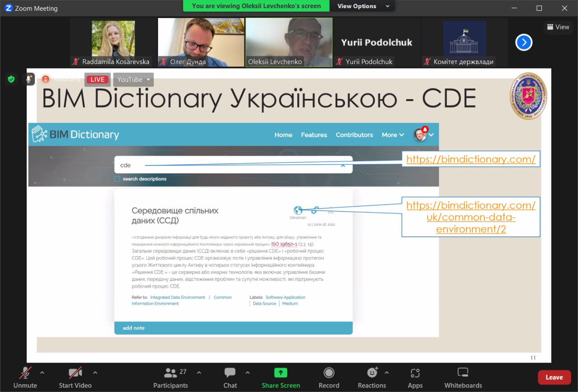The width and height of the screenshot is (578, 392).
Task: Click the favorite star icon on term card
Action: [x=331, y=210]
